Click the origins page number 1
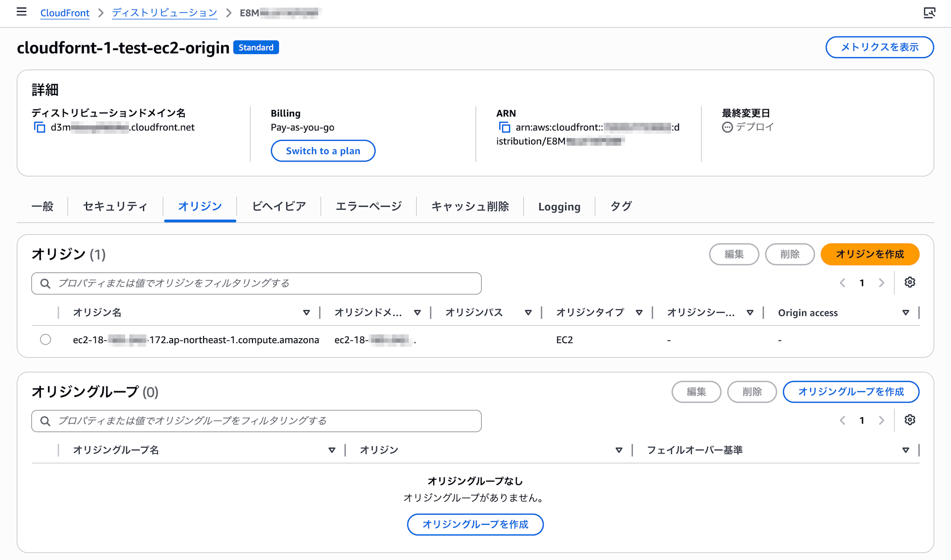 click(862, 283)
